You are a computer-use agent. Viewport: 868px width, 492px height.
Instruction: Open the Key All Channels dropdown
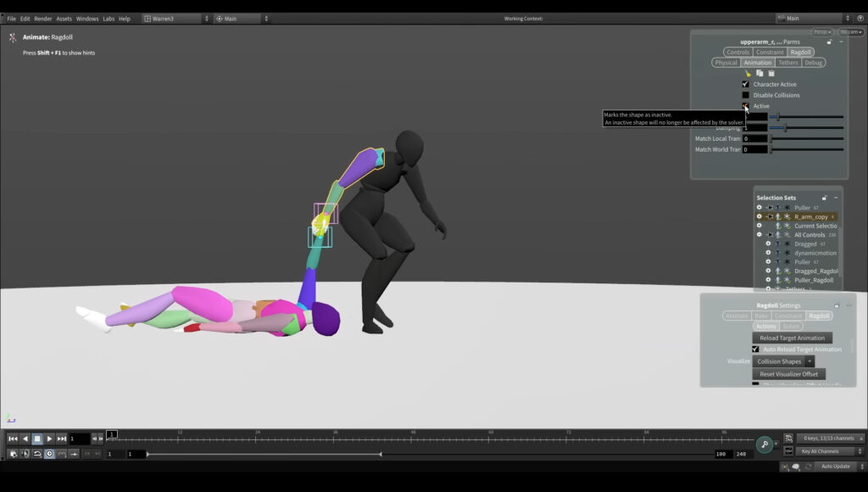(830, 451)
